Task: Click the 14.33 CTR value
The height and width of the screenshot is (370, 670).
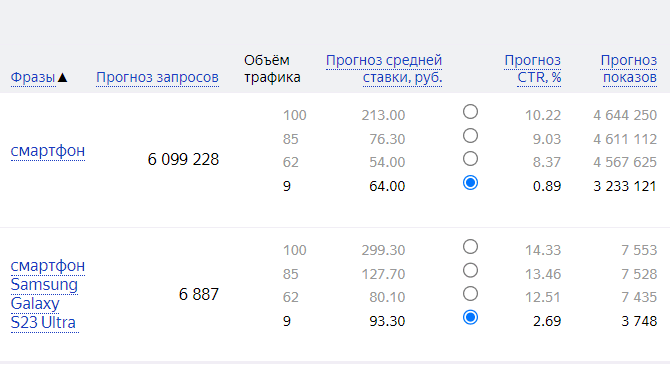Action: point(543,250)
